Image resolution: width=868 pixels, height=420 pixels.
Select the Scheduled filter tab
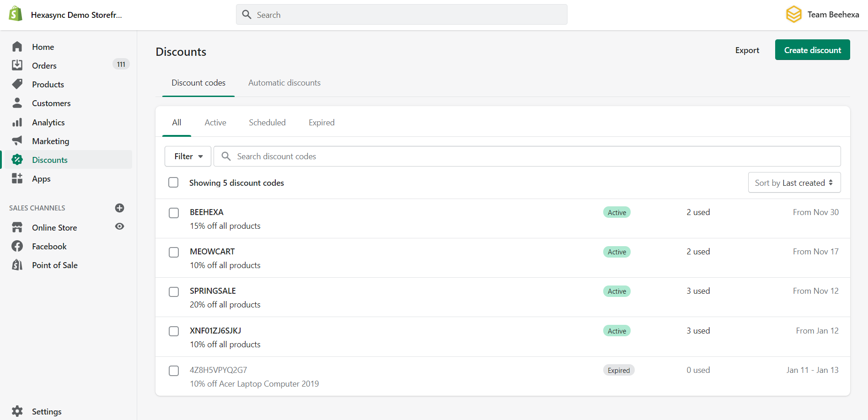click(267, 123)
